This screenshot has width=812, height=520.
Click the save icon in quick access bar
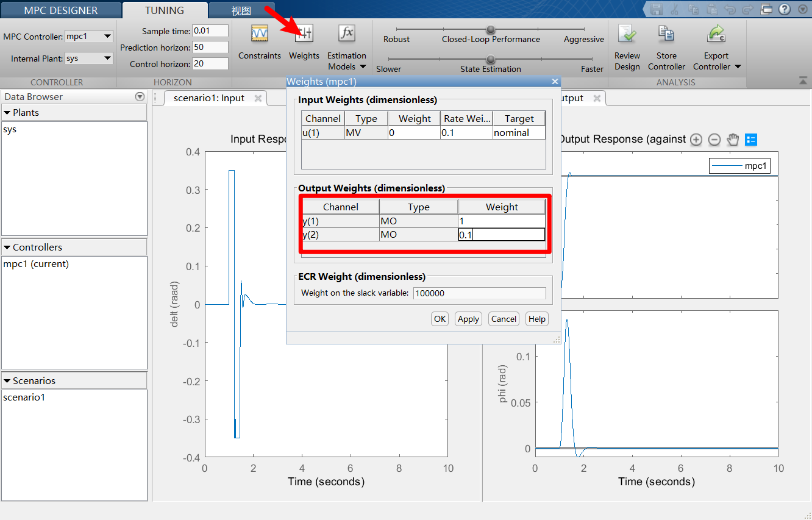[x=657, y=9]
